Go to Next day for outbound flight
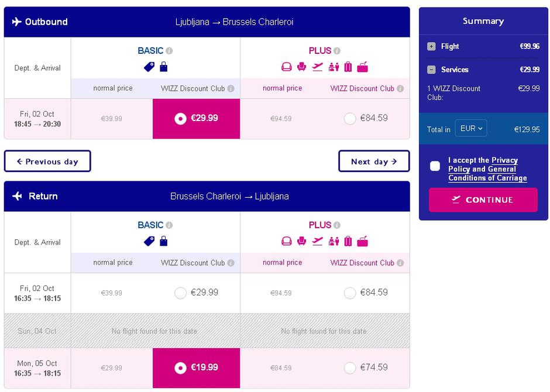 pos(374,161)
